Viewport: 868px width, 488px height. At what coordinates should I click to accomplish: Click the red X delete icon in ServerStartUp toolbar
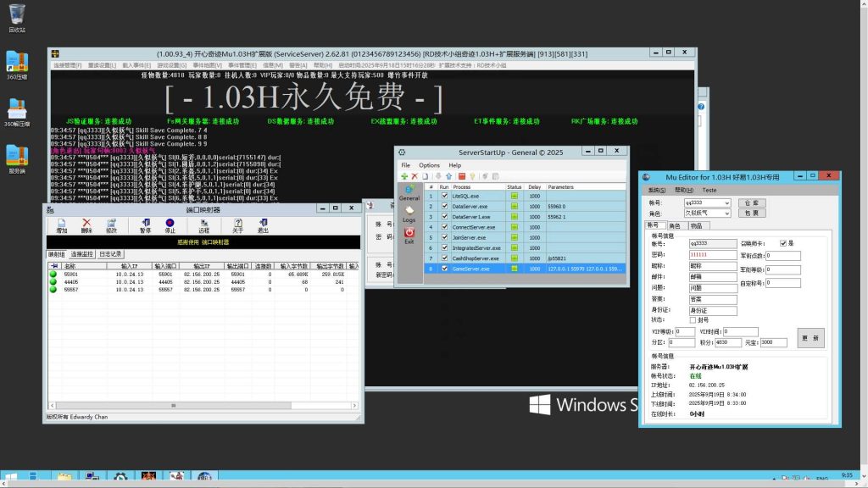(415, 176)
